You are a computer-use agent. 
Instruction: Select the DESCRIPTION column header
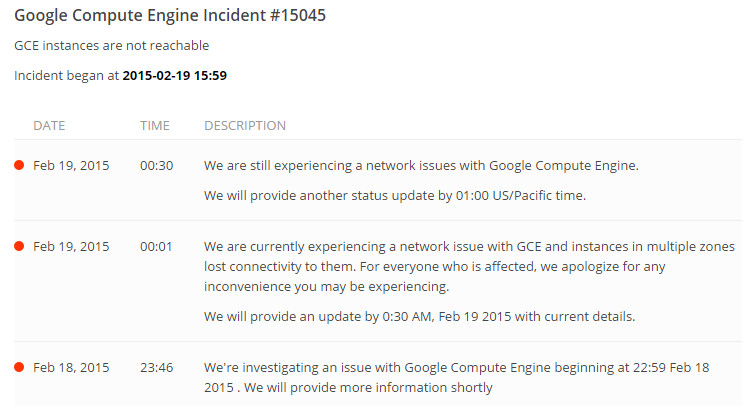click(245, 125)
